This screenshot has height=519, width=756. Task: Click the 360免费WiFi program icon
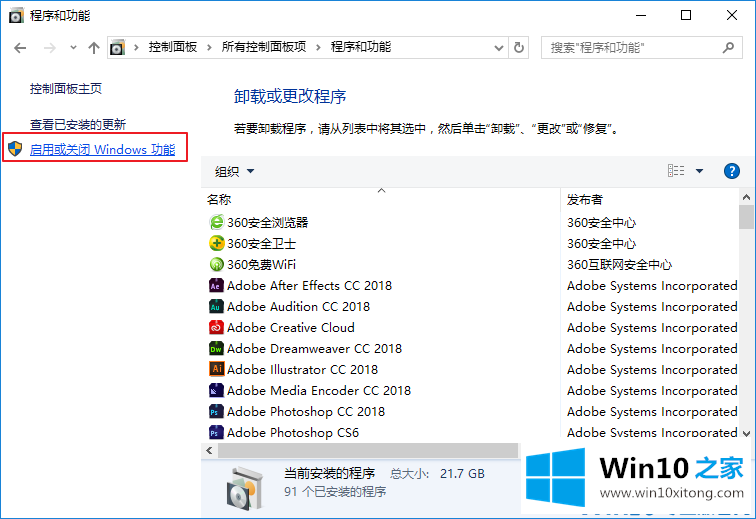216,264
